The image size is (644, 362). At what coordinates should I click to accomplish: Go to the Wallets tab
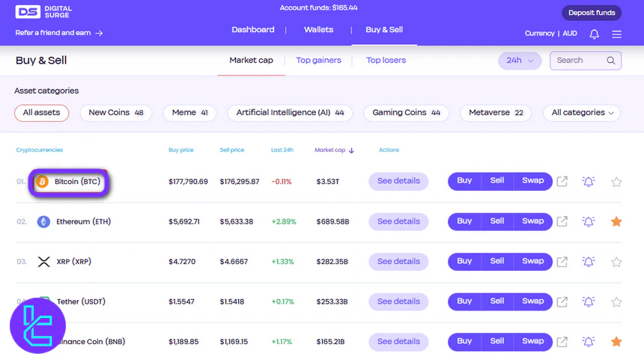[x=319, y=30]
